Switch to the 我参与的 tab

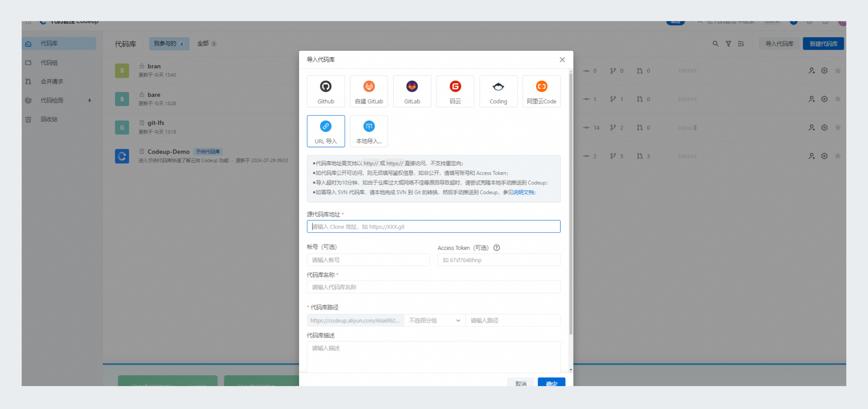coord(169,44)
